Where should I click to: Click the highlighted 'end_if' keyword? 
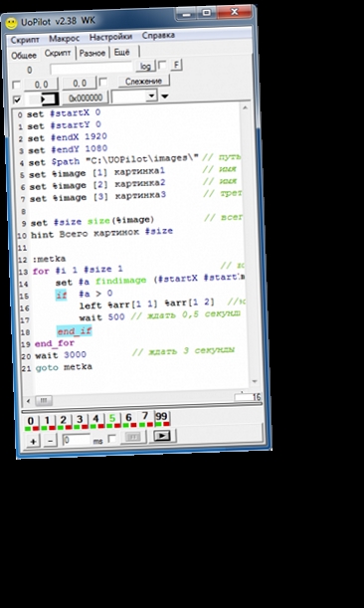tap(74, 330)
